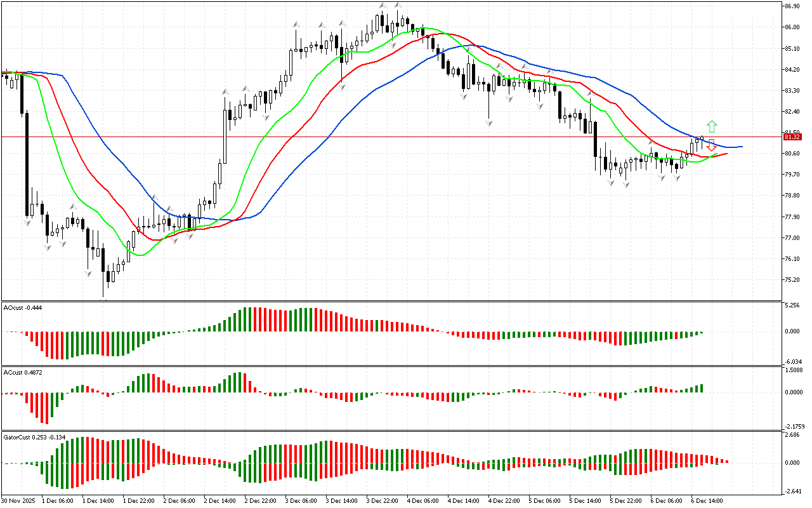This screenshot has width=812, height=508.
Task: Click the 75.20 price scale label
Action: (791, 280)
